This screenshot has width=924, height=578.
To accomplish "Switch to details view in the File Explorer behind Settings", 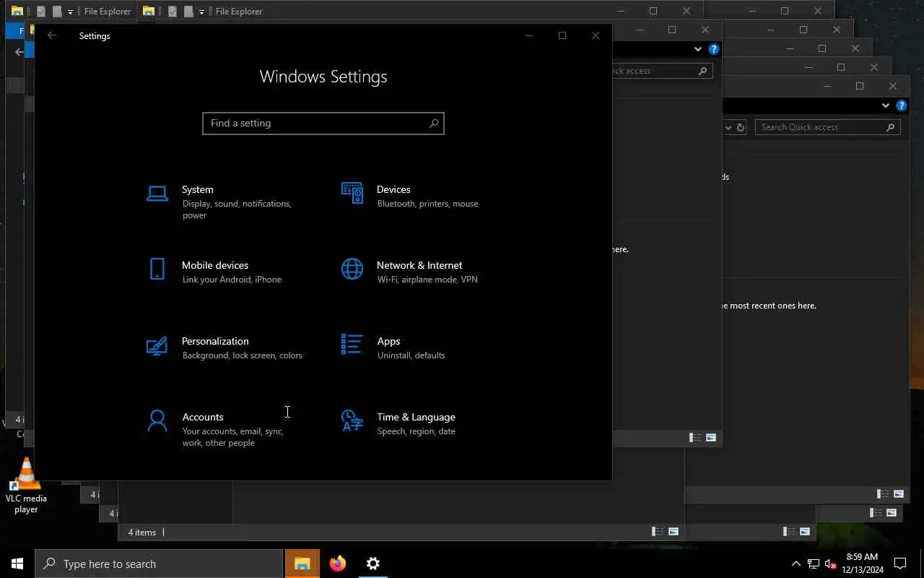I will (x=695, y=437).
